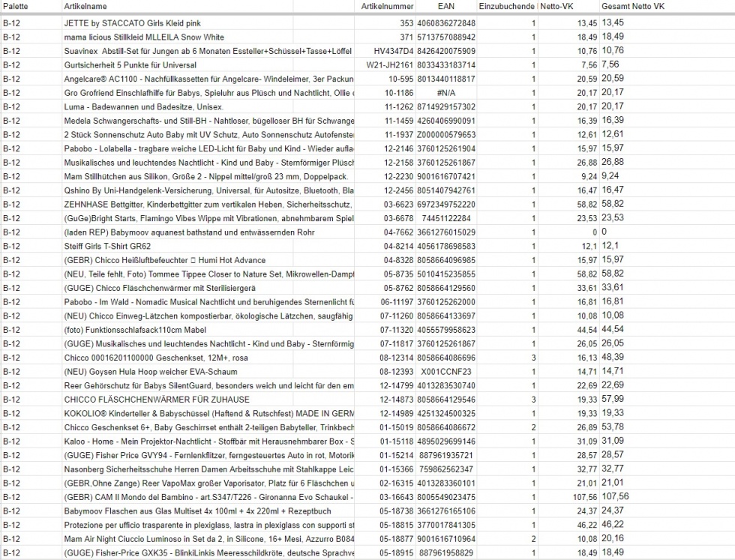Click the #N/A EAN cell
735x560 pixels.
click(x=445, y=93)
